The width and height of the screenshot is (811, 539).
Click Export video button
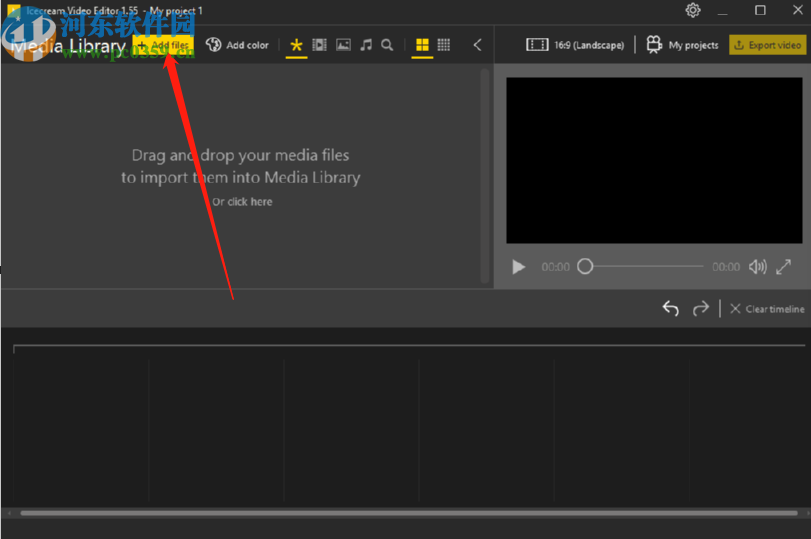pyautogui.click(x=768, y=45)
